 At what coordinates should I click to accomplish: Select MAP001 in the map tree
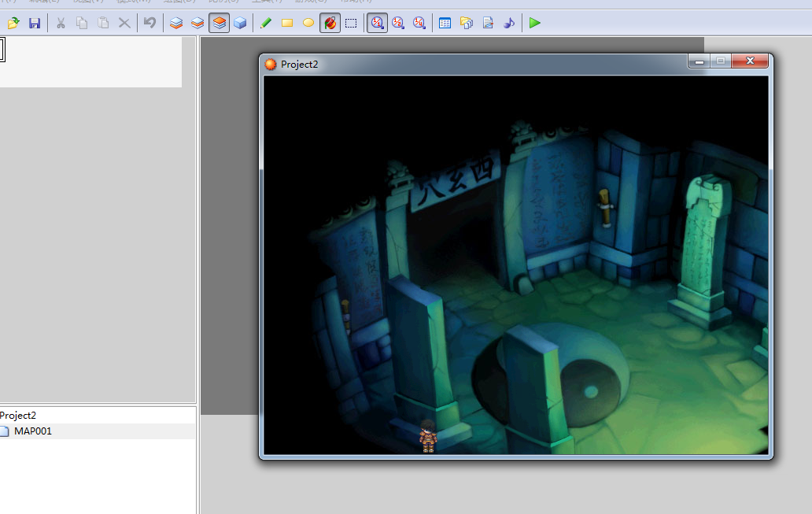pyautogui.click(x=32, y=431)
